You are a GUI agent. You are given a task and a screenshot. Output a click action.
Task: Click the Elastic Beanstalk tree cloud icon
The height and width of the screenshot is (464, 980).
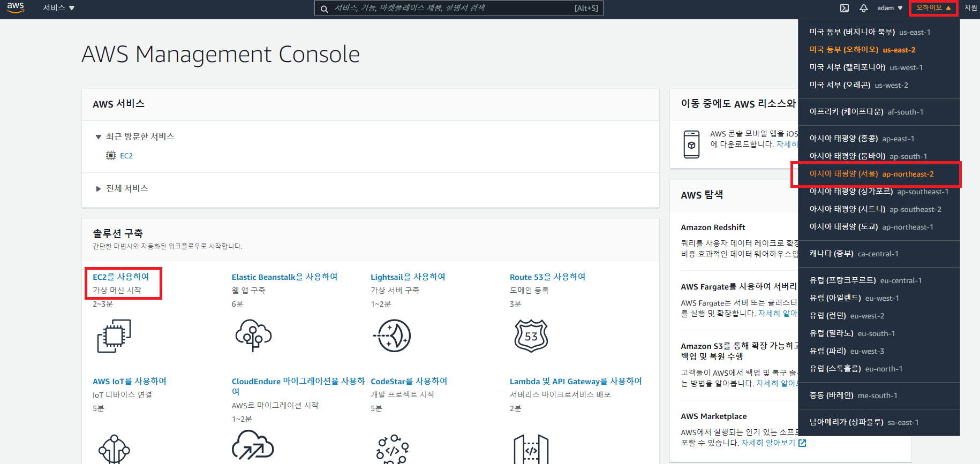[253, 336]
